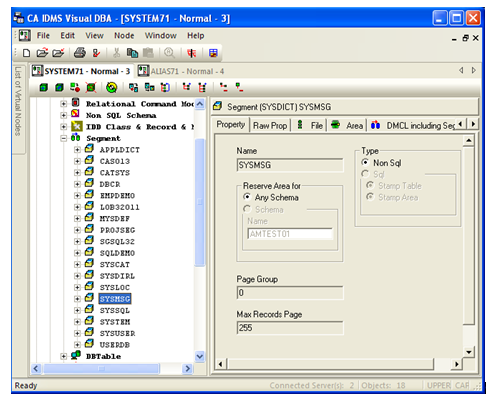Image resolution: width=486 pixels, height=396 pixels.
Task: Click the Page Group input field
Action: pos(290,293)
